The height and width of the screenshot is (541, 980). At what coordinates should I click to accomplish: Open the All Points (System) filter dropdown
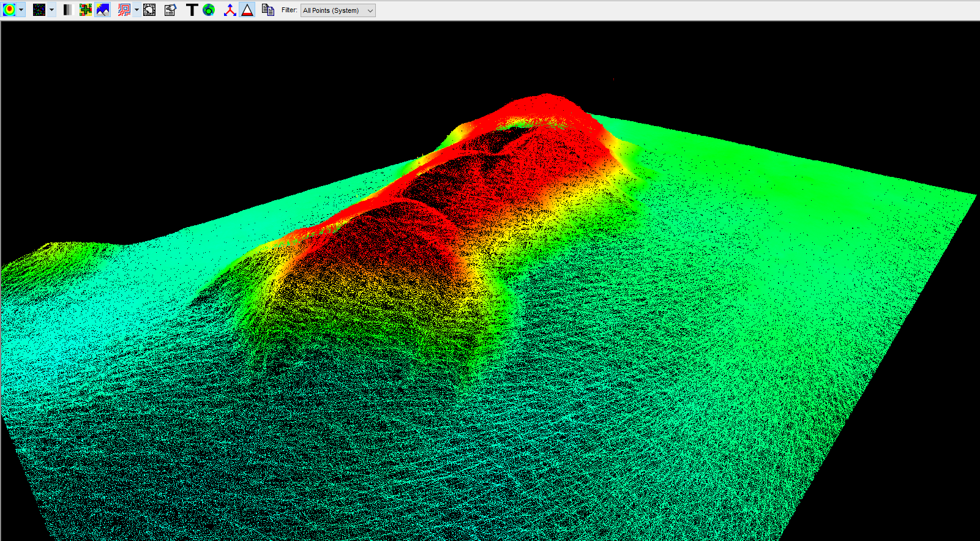point(337,10)
